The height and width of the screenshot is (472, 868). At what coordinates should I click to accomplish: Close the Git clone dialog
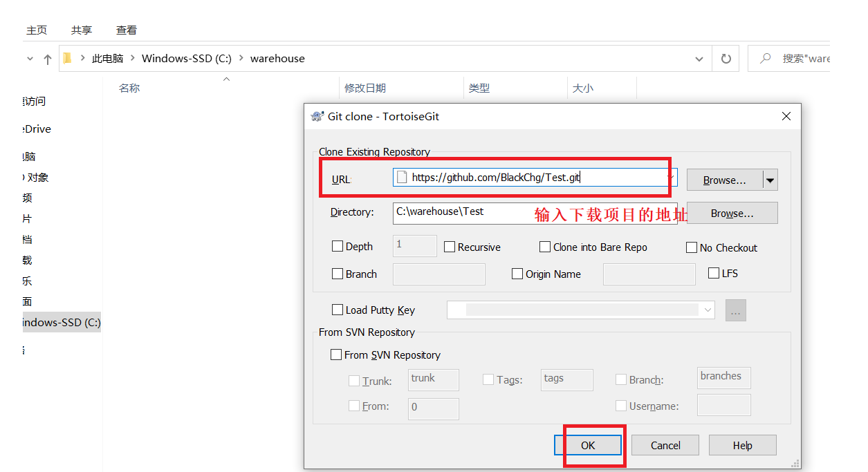(x=786, y=116)
